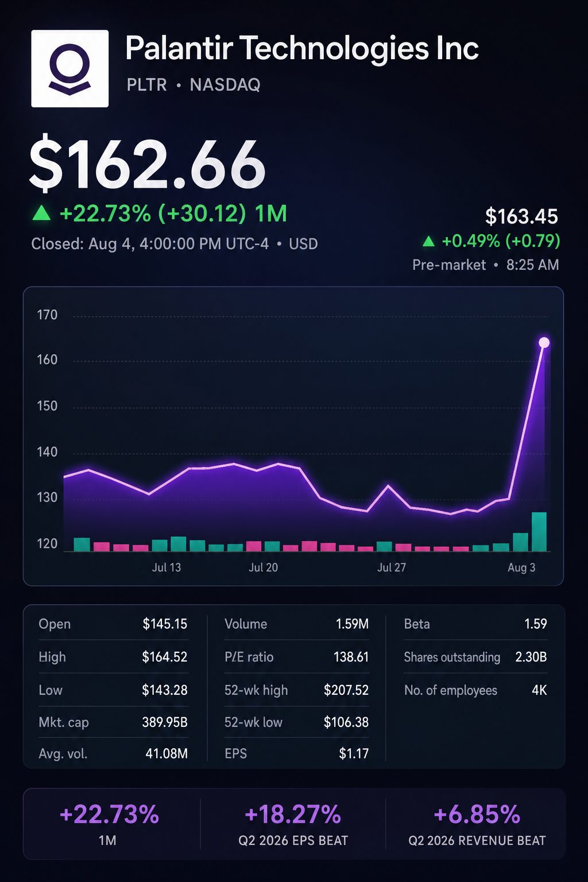Click the 'Jul 13' date on the x-axis

[167, 567]
